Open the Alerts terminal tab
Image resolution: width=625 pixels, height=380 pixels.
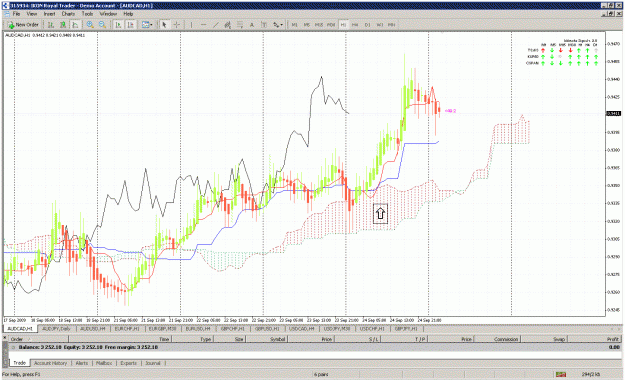82,363
